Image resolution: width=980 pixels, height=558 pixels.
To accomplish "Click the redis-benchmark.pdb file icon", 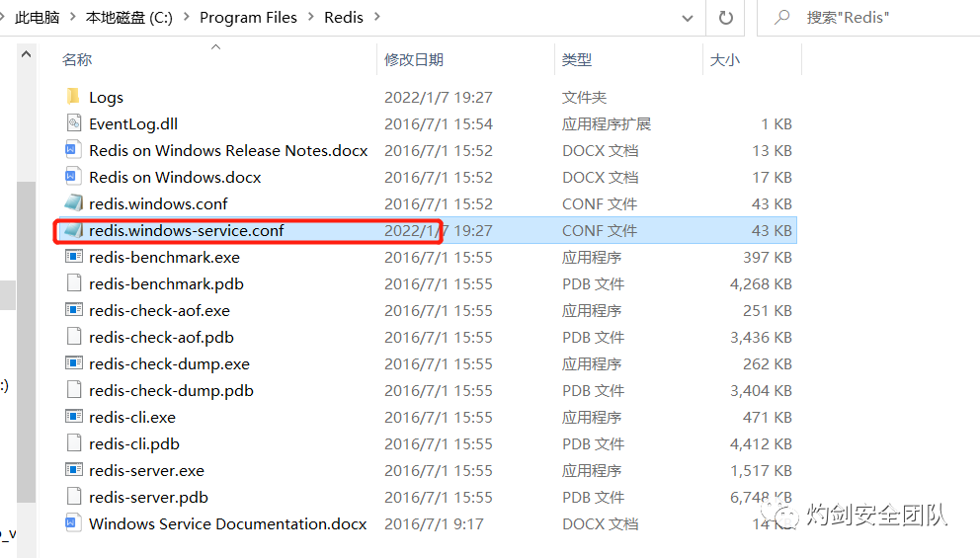I will (x=74, y=283).
